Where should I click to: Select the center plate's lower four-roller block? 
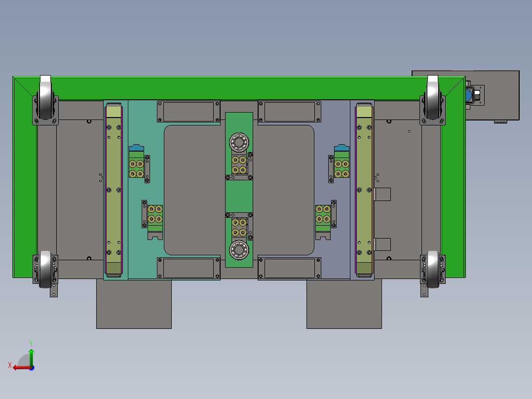(239, 228)
